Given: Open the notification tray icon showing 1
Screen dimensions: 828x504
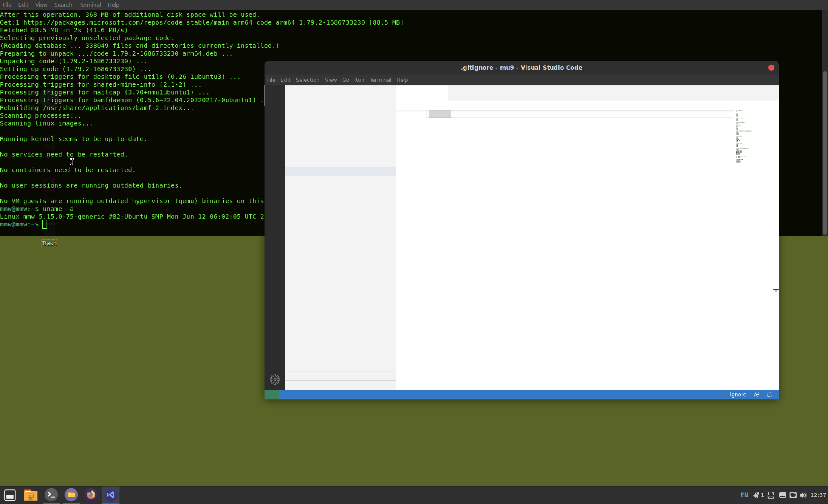Looking at the screenshot, I should coord(758,495).
